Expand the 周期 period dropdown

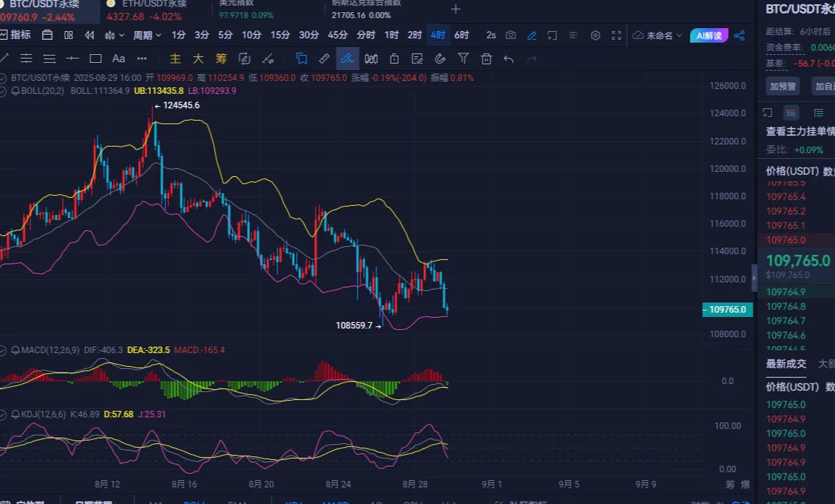pyautogui.click(x=147, y=35)
